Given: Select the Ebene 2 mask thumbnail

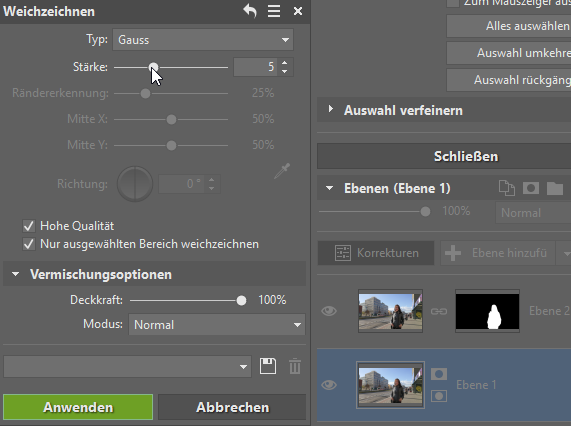Looking at the screenshot, I should pos(487,311).
